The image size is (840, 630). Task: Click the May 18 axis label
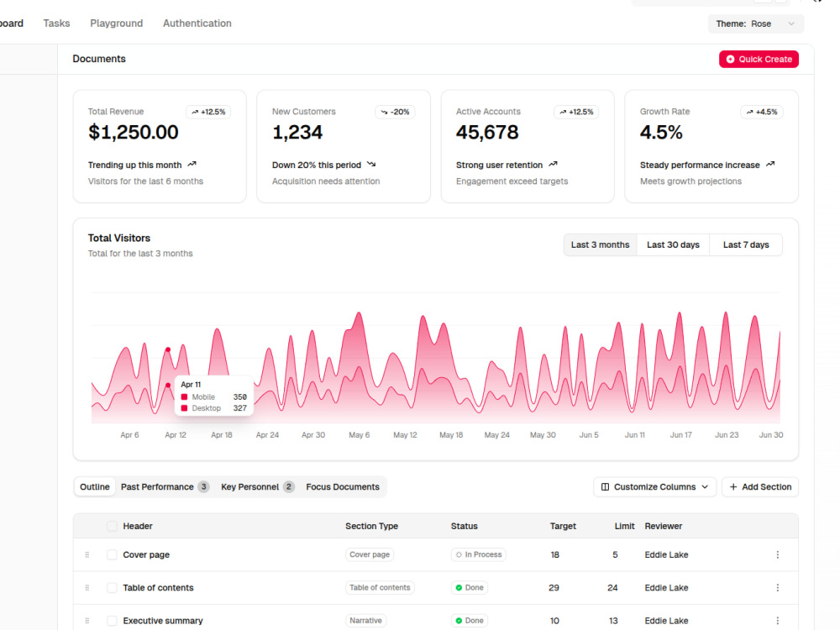451,435
